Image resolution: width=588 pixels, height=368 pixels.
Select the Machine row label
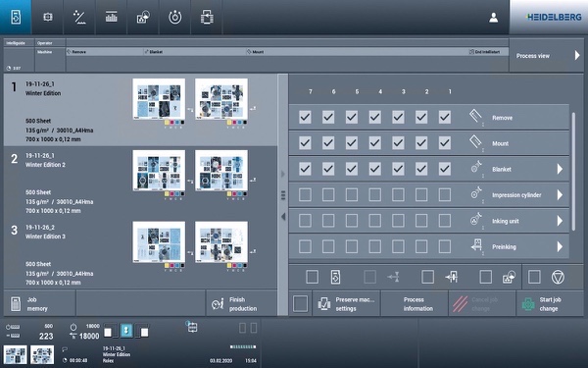[x=45, y=52]
